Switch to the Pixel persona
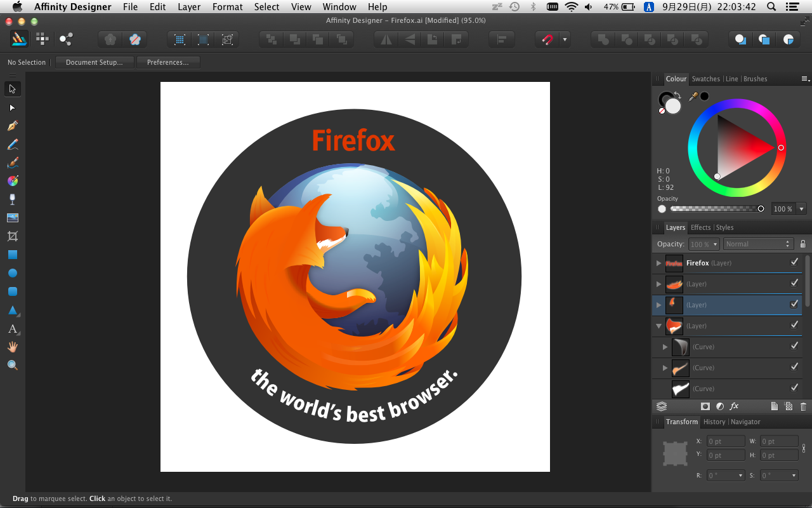This screenshot has height=508, width=812. pyautogui.click(x=42, y=39)
